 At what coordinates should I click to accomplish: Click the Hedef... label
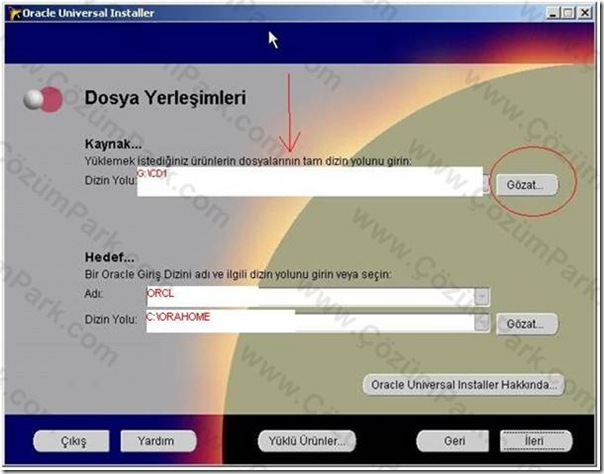(109, 257)
